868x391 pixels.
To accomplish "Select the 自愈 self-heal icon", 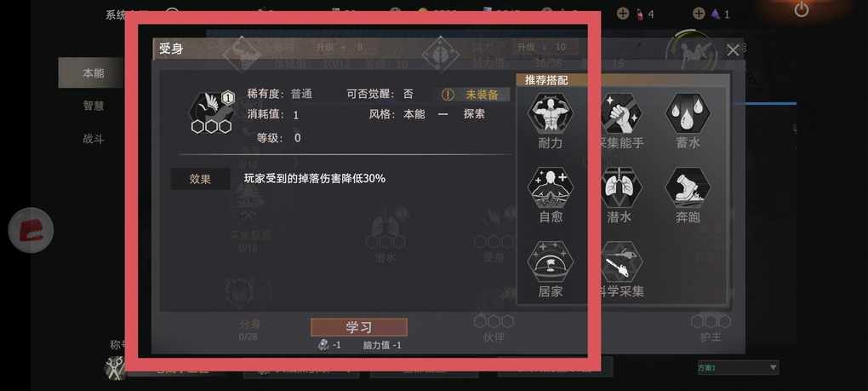I will pyautogui.click(x=551, y=187).
